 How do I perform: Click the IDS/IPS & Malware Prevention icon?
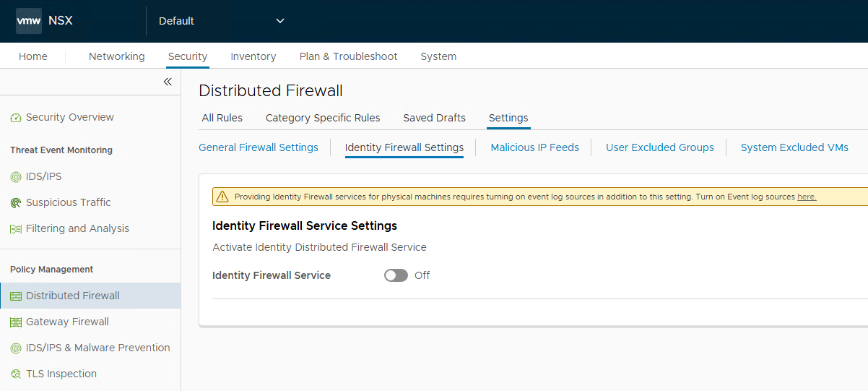16,348
